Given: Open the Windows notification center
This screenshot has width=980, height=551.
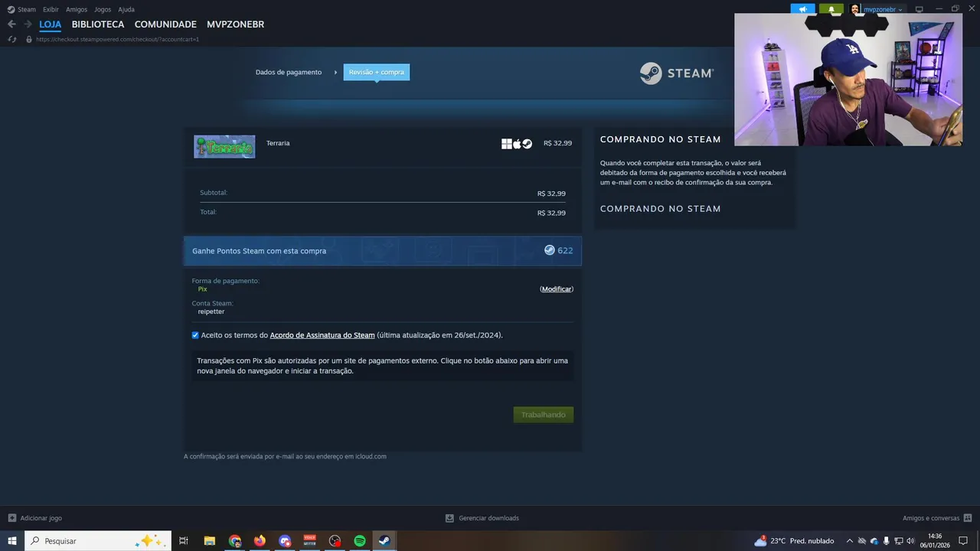Looking at the screenshot, I should (964, 541).
